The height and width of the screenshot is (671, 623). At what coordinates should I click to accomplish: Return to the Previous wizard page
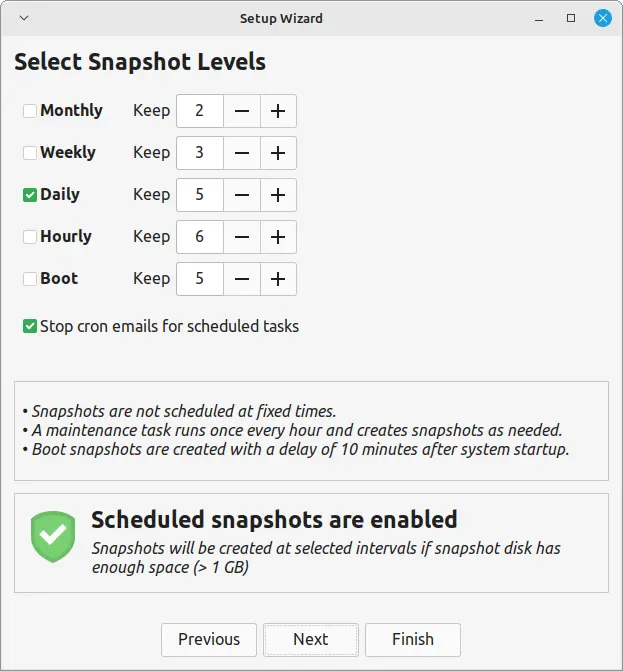pyautogui.click(x=209, y=640)
